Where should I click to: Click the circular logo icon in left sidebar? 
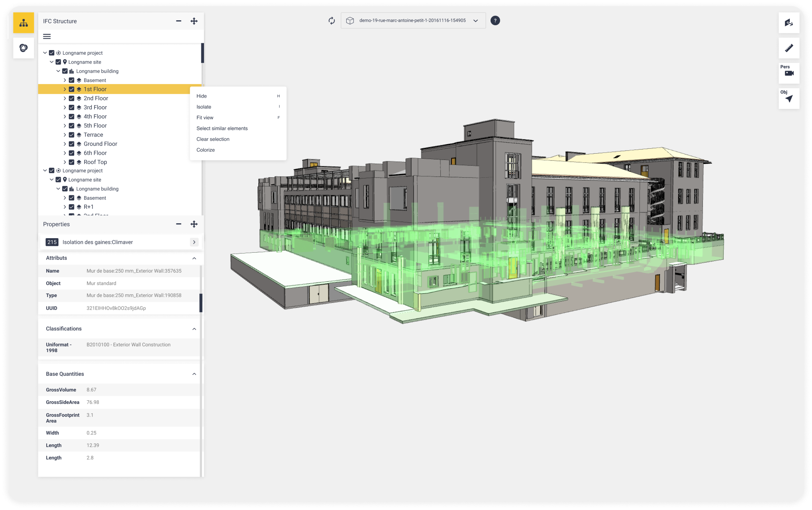pos(24,48)
